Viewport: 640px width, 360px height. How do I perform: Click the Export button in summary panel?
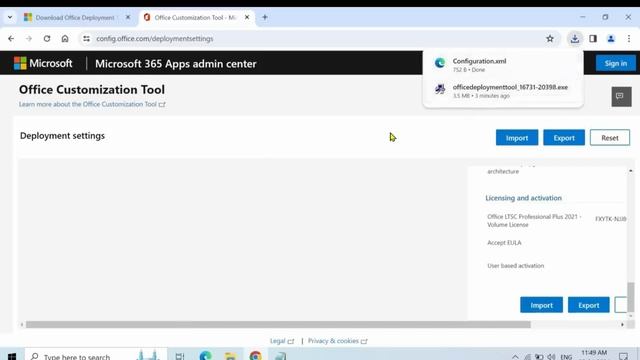[x=588, y=305]
